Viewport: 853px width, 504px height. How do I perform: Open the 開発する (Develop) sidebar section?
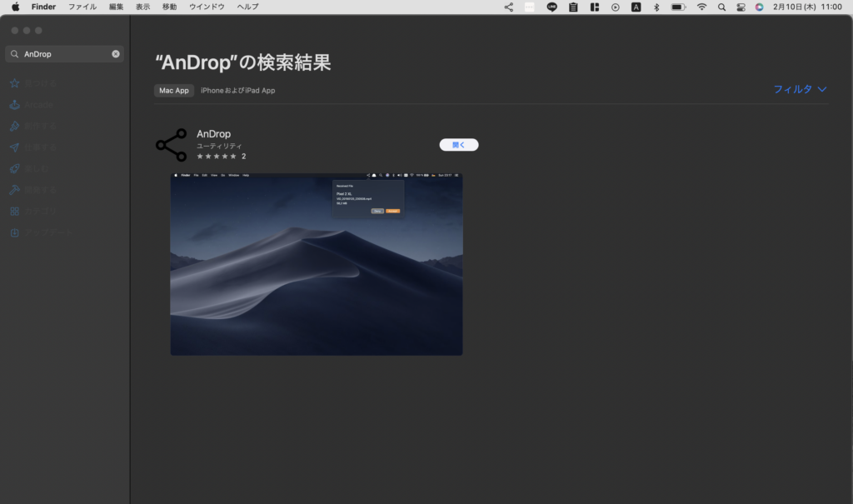(x=33, y=190)
